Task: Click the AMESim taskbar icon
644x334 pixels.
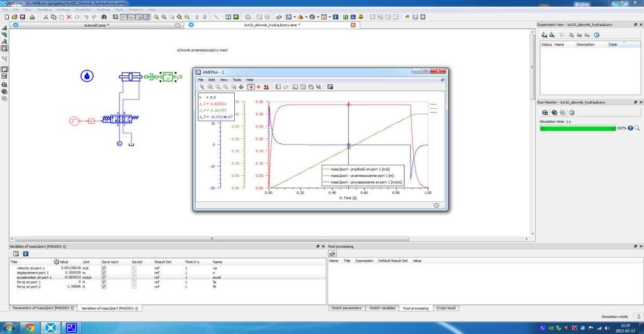Action: pos(50,328)
